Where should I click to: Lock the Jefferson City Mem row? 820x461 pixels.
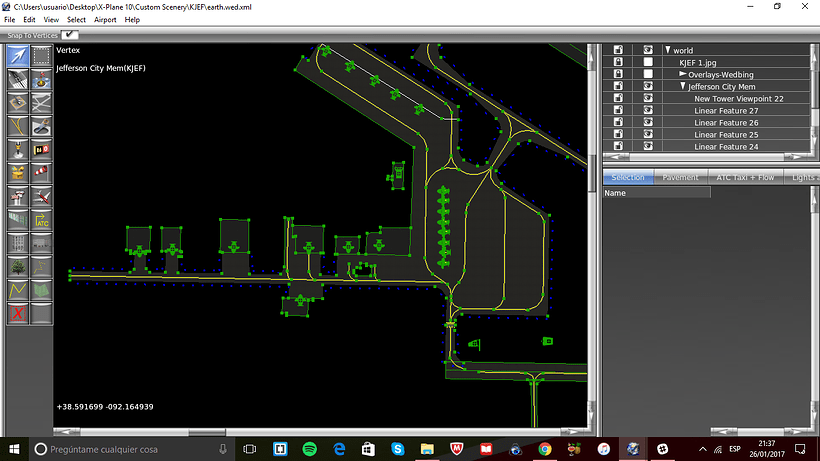tap(618, 86)
